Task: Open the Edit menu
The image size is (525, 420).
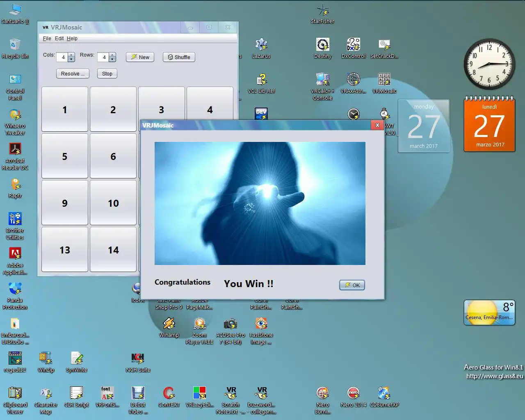Action: (59, 39)
